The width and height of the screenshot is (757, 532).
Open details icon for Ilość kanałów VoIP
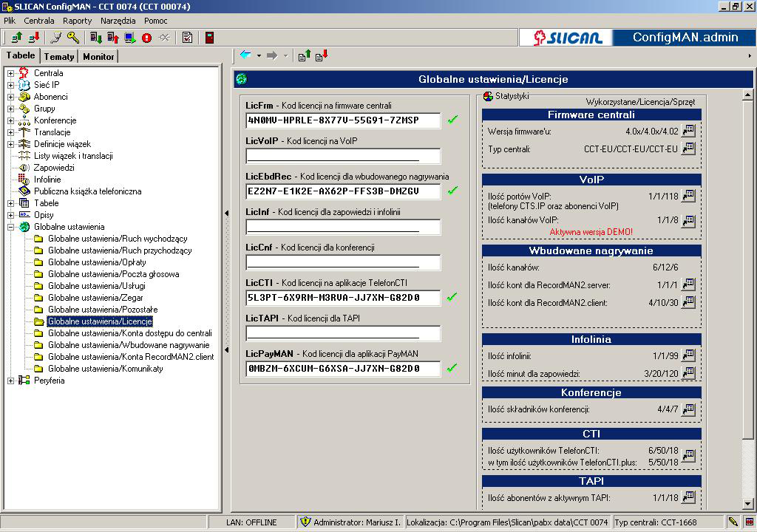click(x=688, y=221)
